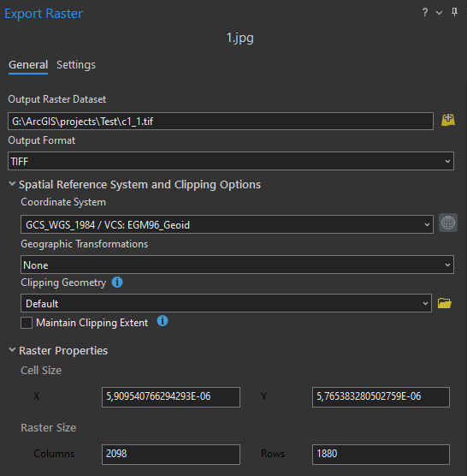Enable Maintain Clipping Extent checkbox

pos(27,323)
